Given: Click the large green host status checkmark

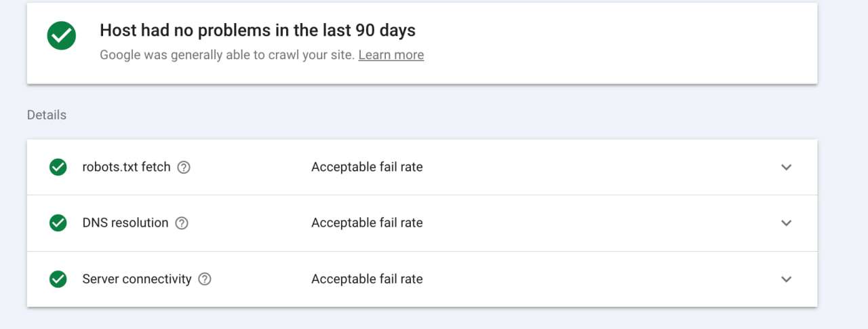Looking at the screenshot, I should (62, 35).
